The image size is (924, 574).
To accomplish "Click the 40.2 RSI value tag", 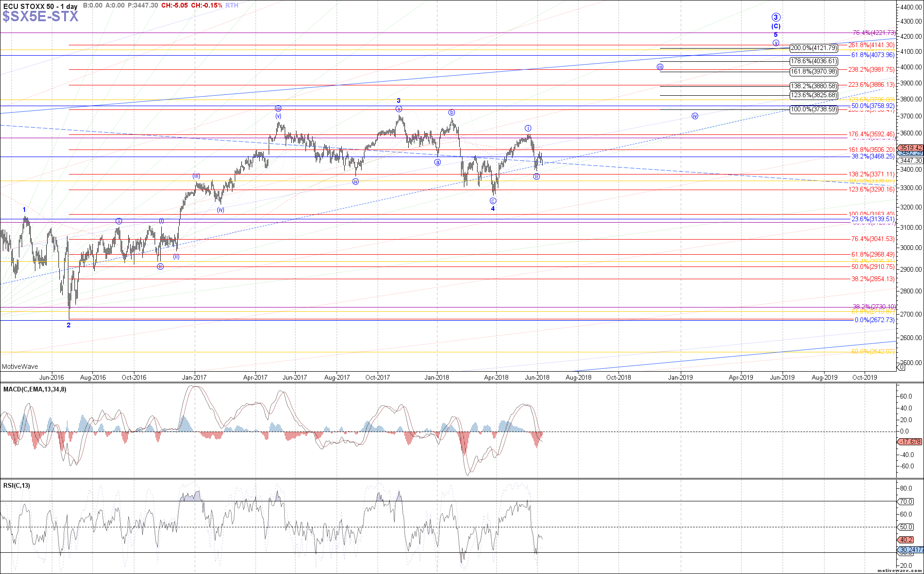I will (906, 540).
